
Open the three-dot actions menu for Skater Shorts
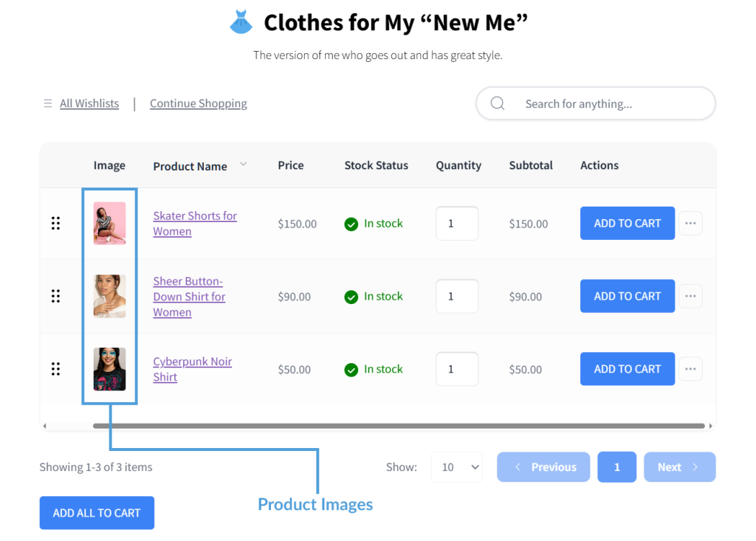(690, 223)
